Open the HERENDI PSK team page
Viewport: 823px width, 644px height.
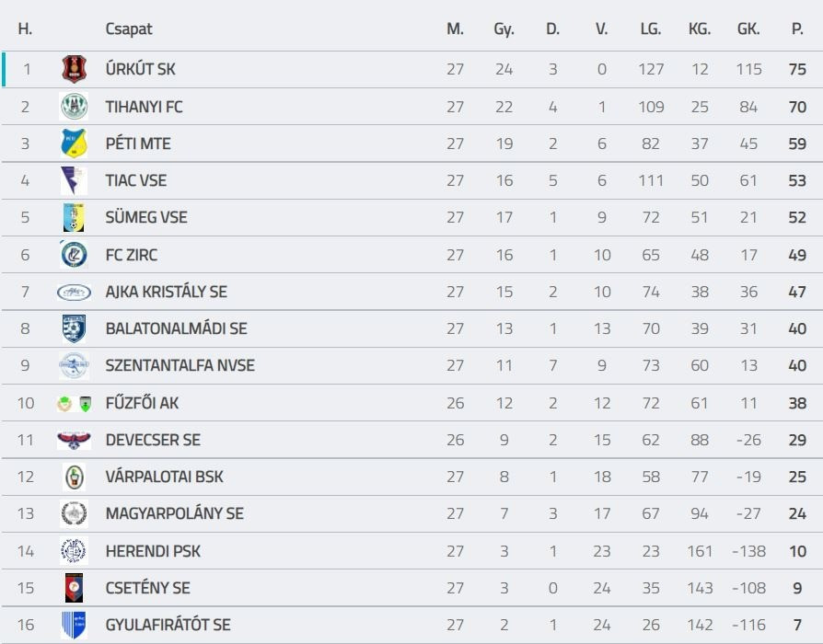153,551
